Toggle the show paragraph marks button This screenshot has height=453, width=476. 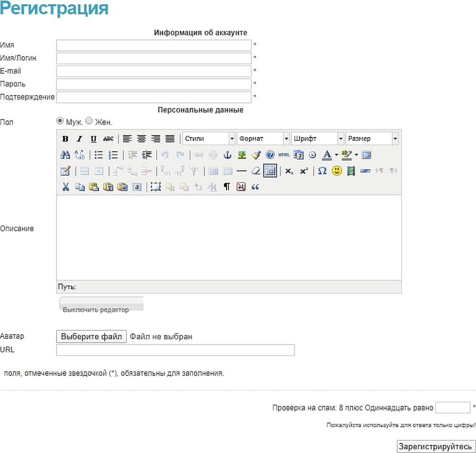click(x=227, y=187)
